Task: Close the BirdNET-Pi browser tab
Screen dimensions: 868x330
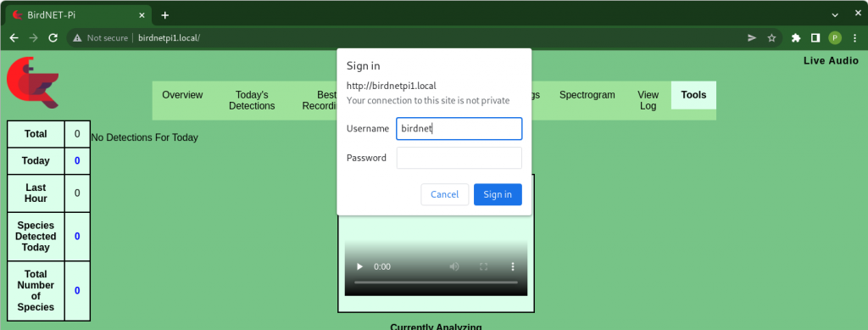Action: click(142, 15)
